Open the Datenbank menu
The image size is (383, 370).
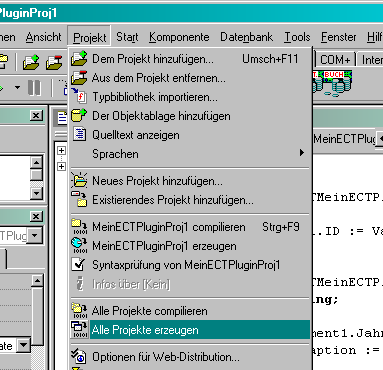[246, 37]
